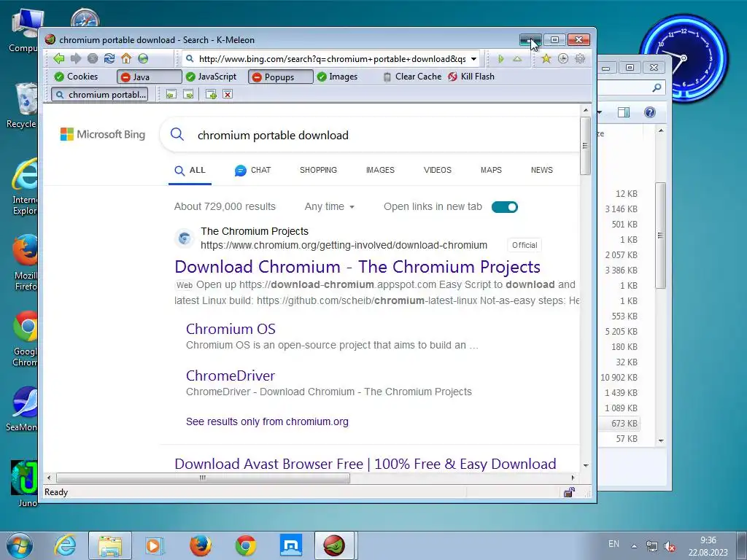Open view options dropdown arrow in Explorer window
This screenshot has width=747, height=560.
point(600,112)
